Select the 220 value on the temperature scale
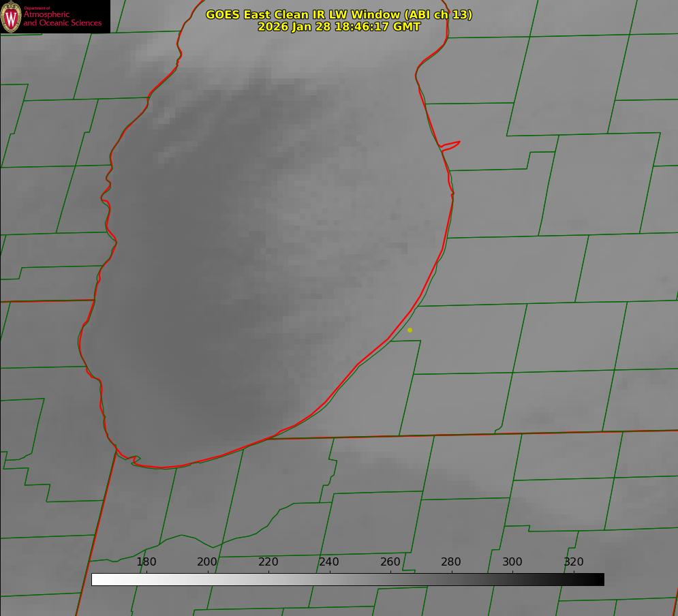This screenshot has width=678, height=616. click(x=268, y=561)
